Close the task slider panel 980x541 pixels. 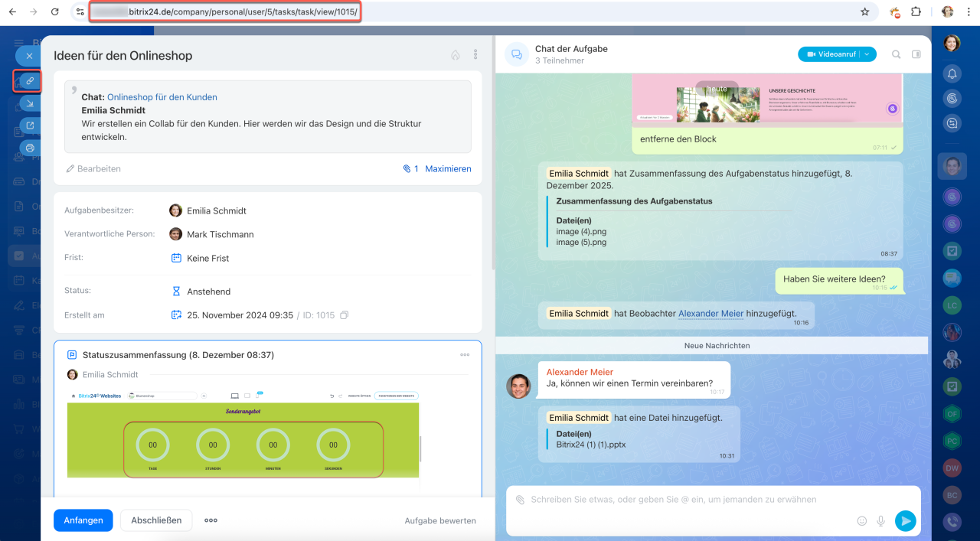[x=28, y=56]
